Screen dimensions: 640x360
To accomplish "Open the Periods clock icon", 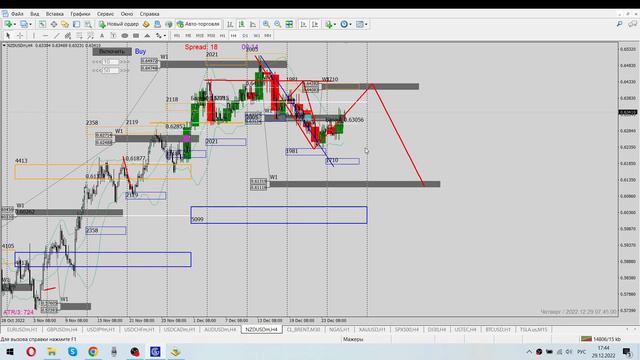I will coord(344,24).
